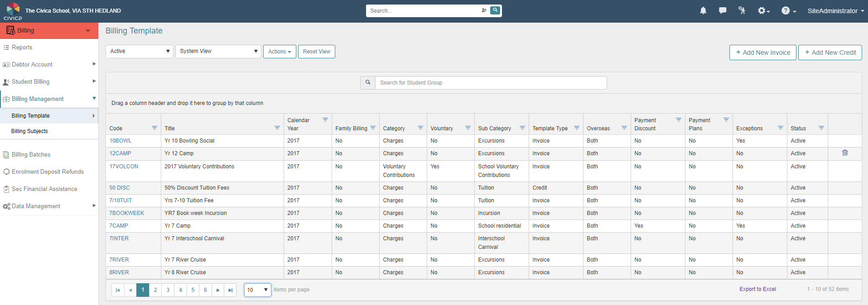The width and height of the screenshot is (868, 305).
Task: Open the 50 DISC template link
Action: pyautogui.click(x=119, y=188)
